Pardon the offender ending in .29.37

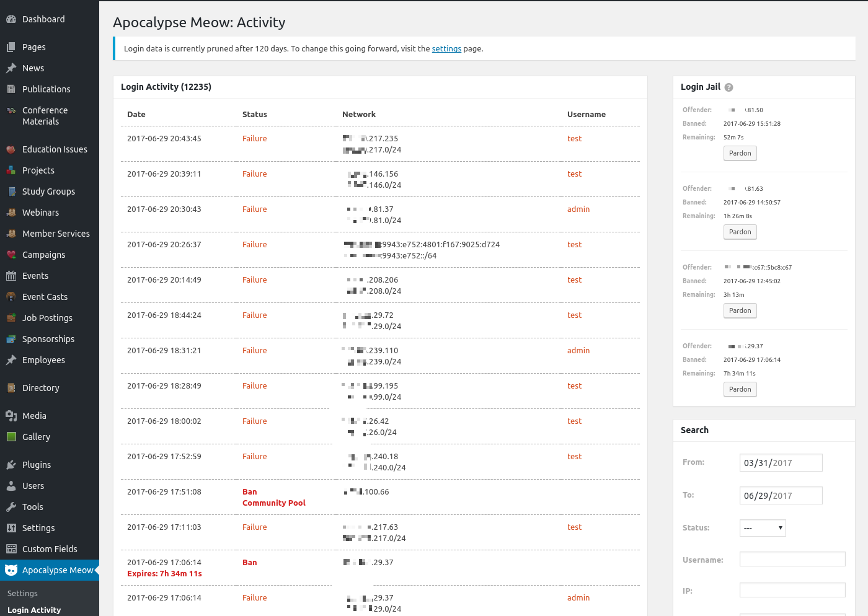pos(740,389)
